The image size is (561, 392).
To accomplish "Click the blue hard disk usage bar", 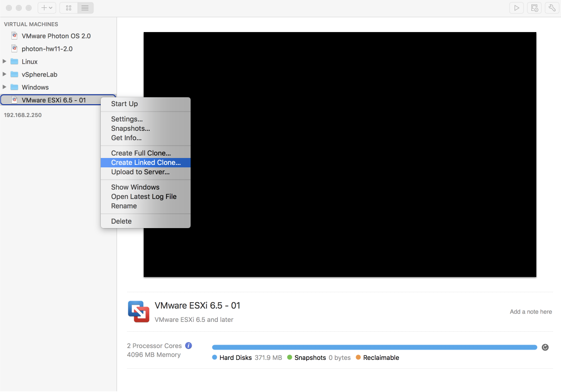I will click(x=374, y=348).
